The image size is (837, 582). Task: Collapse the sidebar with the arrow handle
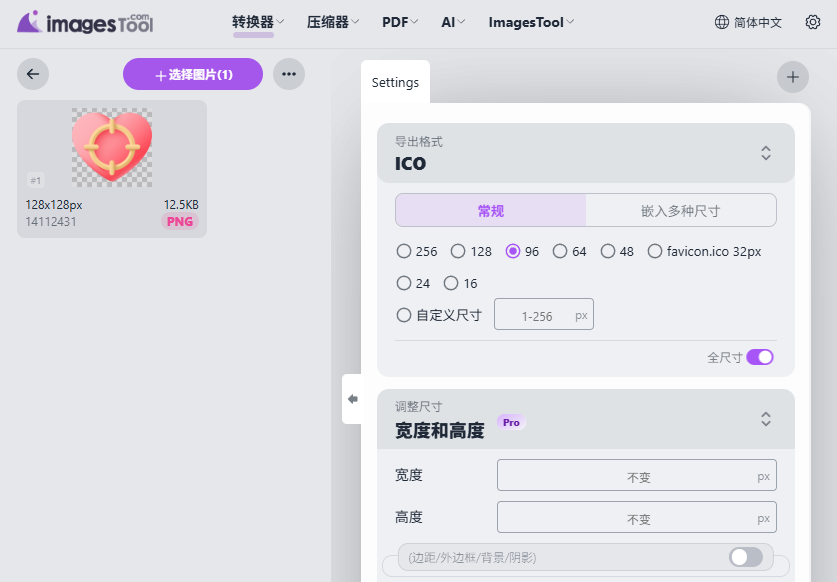(352, 398)
